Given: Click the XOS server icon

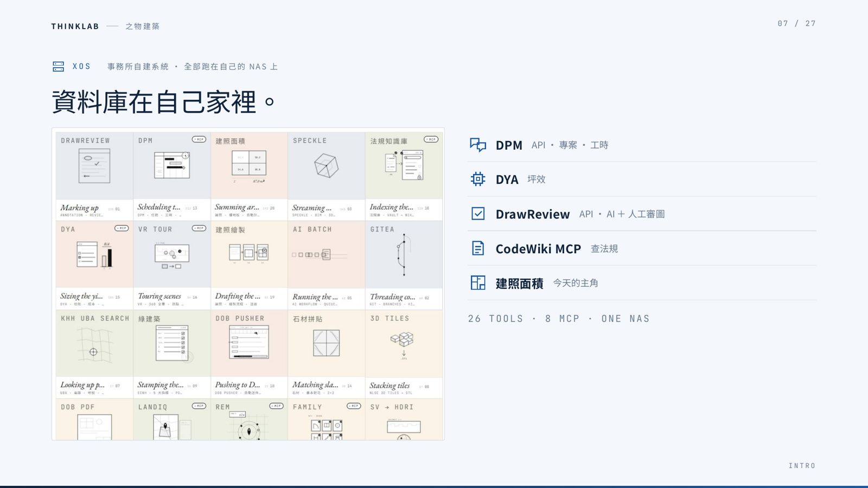Looking at the screenshot, I should (x=59, y=67).
